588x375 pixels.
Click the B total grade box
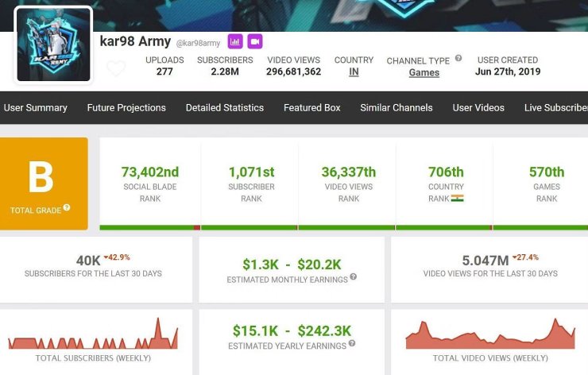pos(44,184)
